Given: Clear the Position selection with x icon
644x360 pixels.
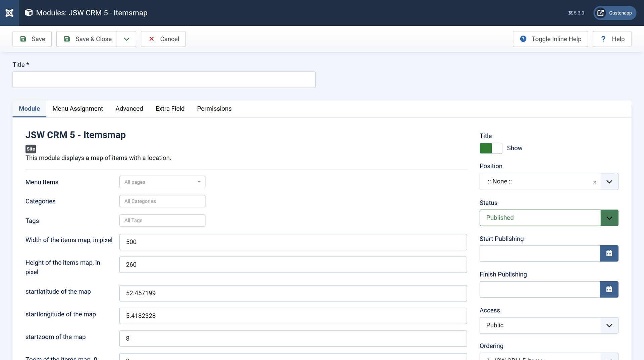Looking at the screenshot, I should (x=594, y=182).
